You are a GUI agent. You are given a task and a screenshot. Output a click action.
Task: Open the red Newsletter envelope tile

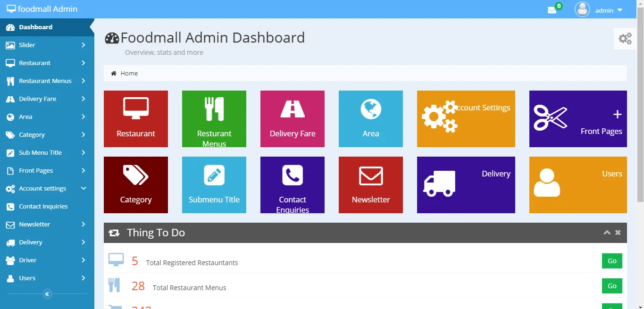(371, 185)
